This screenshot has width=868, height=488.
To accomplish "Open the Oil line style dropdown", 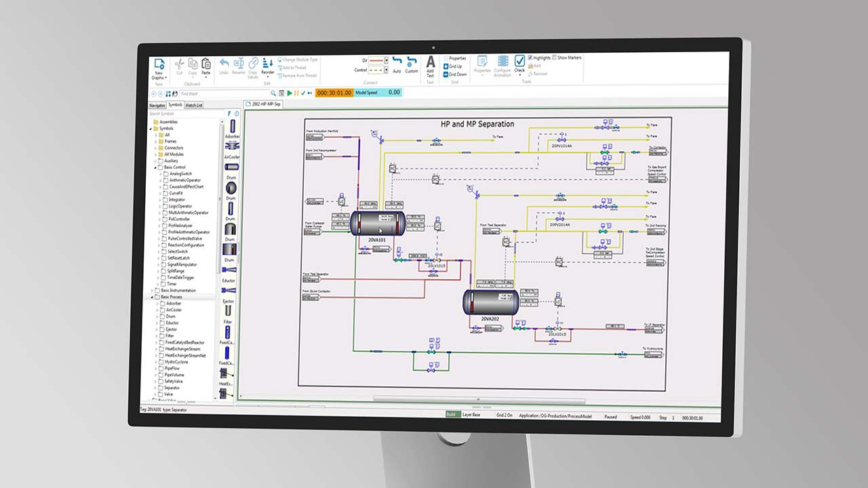I will tap(387, 60).
